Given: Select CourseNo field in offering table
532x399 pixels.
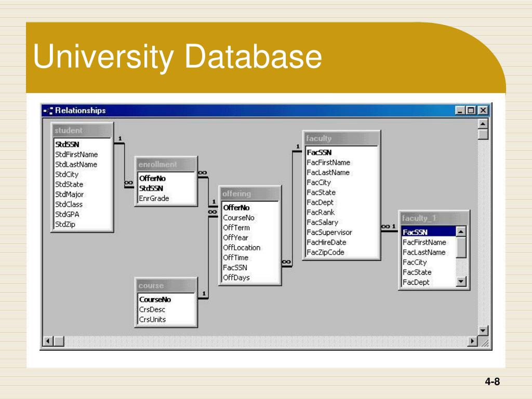Looking at the screenshot, I should (238, 218).
